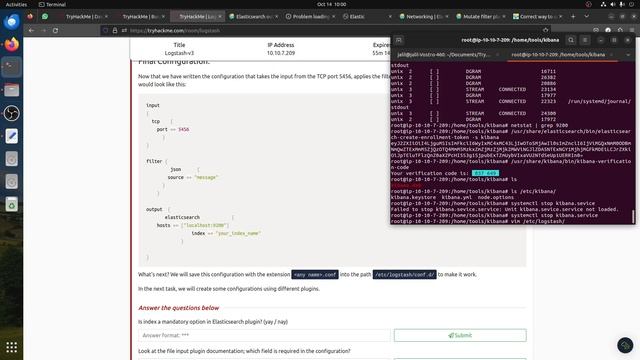Switch to first TryHackMe tab
The width and height of the screenshot is (640, 360).
84,16
